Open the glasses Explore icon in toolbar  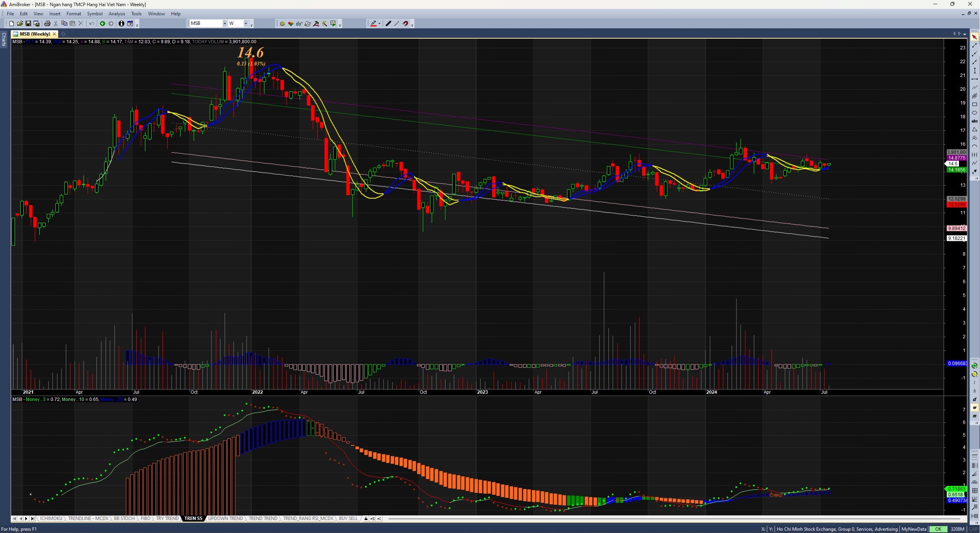(299, 24)
